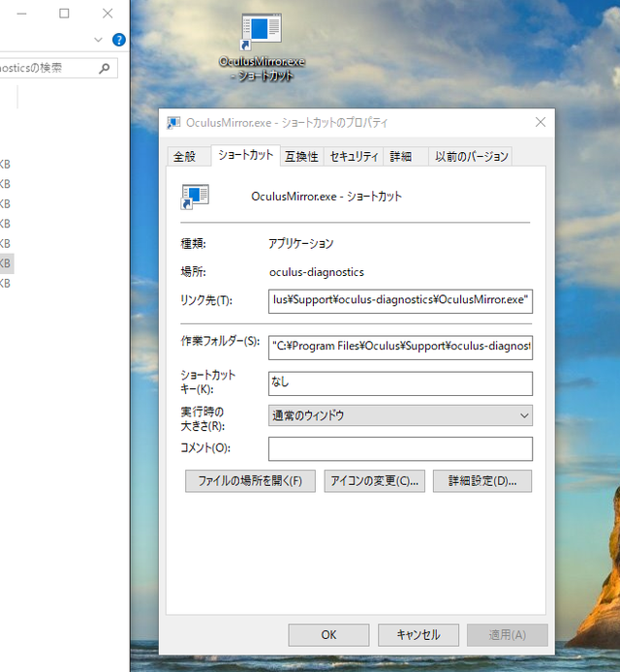Click the help question mark icon in Explorer
Screen dimensions: 620x672
click(119, 40)
